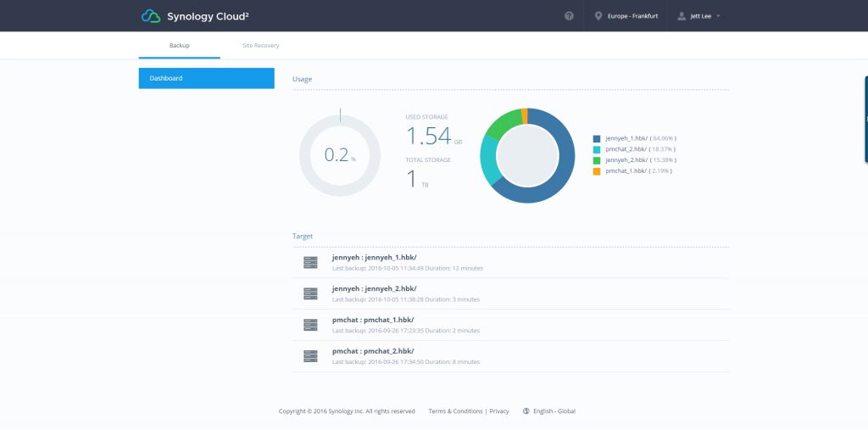Click the orange pmchat_1.hbk legend swatch
868x430 pixels.
click(x=597, y=171)
